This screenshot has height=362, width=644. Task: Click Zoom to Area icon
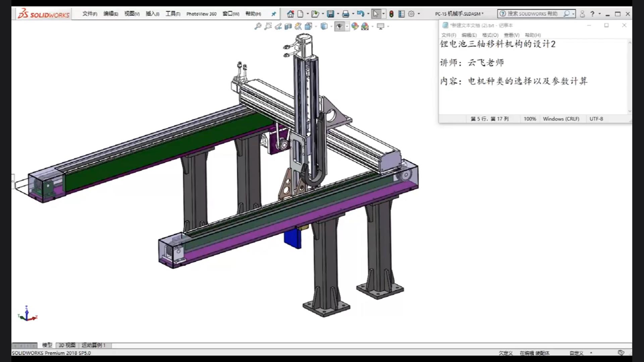pos(268,26)
